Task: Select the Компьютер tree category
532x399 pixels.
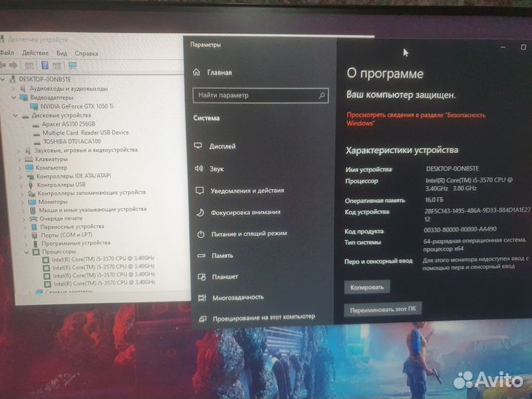Action: point(52,168)
